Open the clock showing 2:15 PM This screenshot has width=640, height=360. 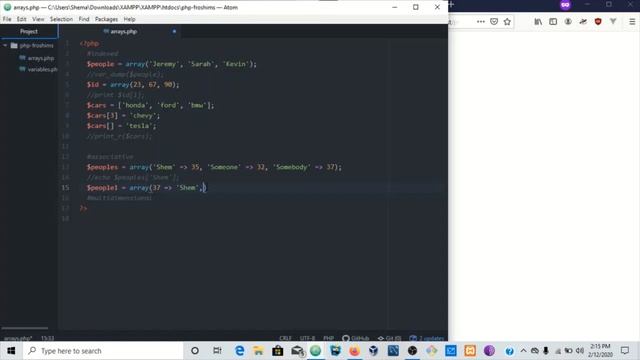point(600,351)
